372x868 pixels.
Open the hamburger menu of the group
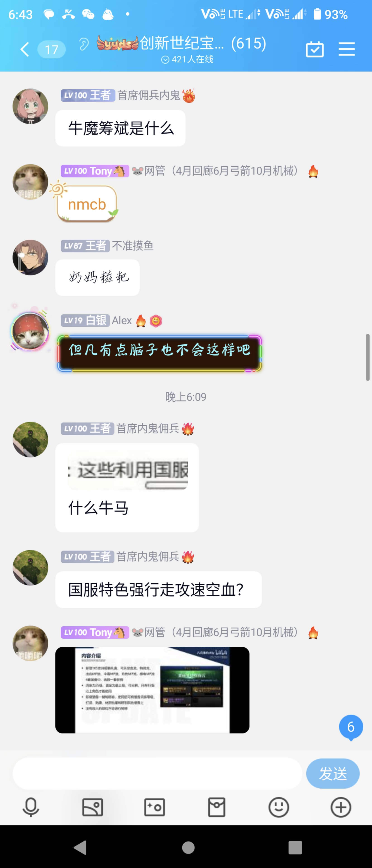346,49
